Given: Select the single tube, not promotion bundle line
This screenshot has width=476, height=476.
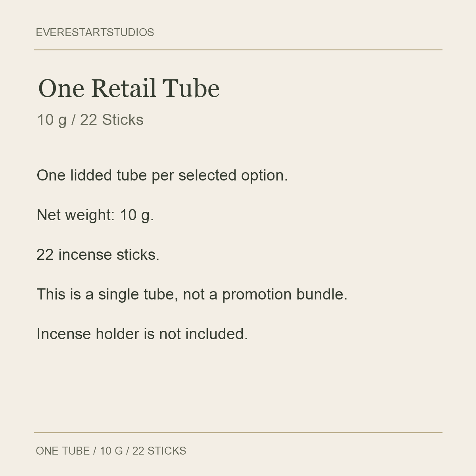Looking at the screenshot, I should pyautogui.click(x=192, y=294).
